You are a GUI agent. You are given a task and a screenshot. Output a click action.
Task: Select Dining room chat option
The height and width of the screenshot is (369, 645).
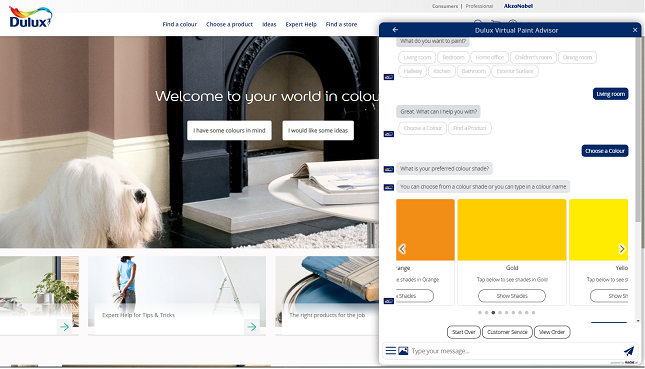pyautogui.click(x=577, y=58)
